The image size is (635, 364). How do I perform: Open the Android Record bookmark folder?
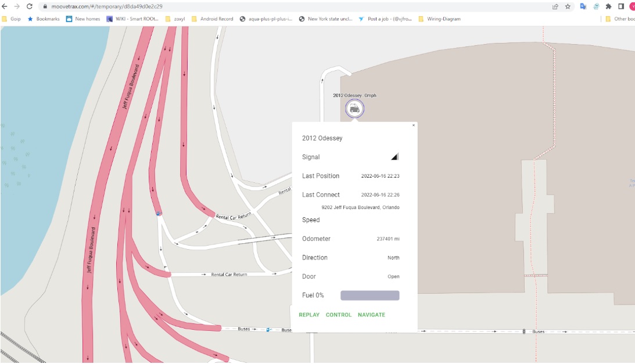(x=212, y=19)
